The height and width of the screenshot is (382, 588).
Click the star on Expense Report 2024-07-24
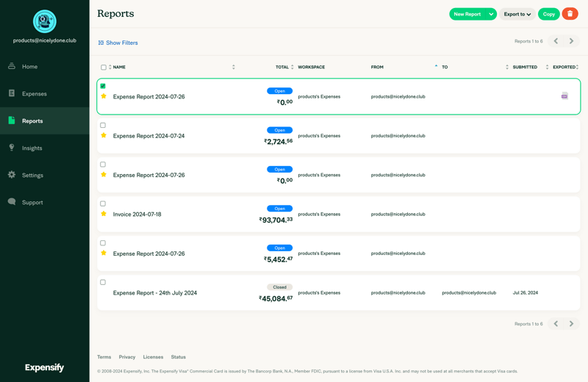click(104, 135)
